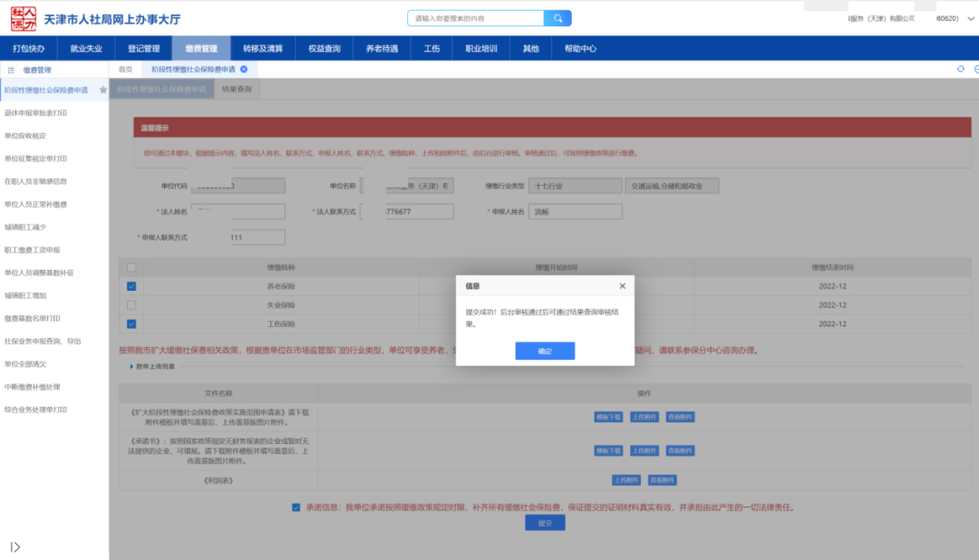Click the magnifier search button

pyautogui.click(x=557, y=18)
